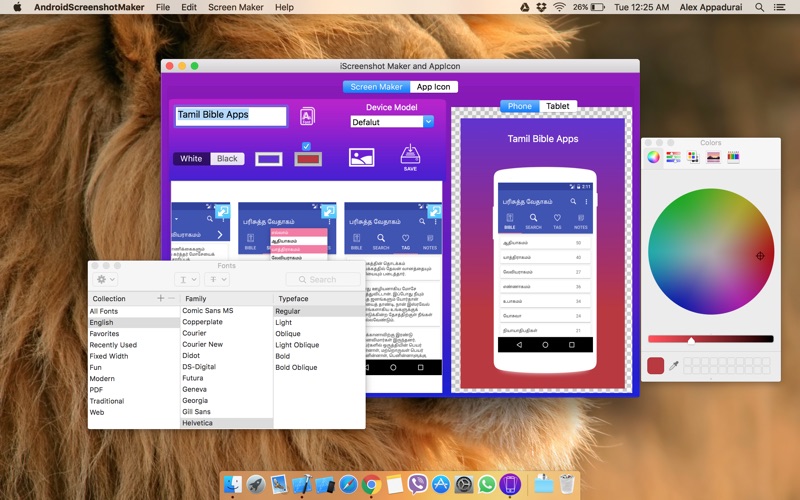Open the Edit menu
Screen dimensions: 800x500
coord(189,7)
